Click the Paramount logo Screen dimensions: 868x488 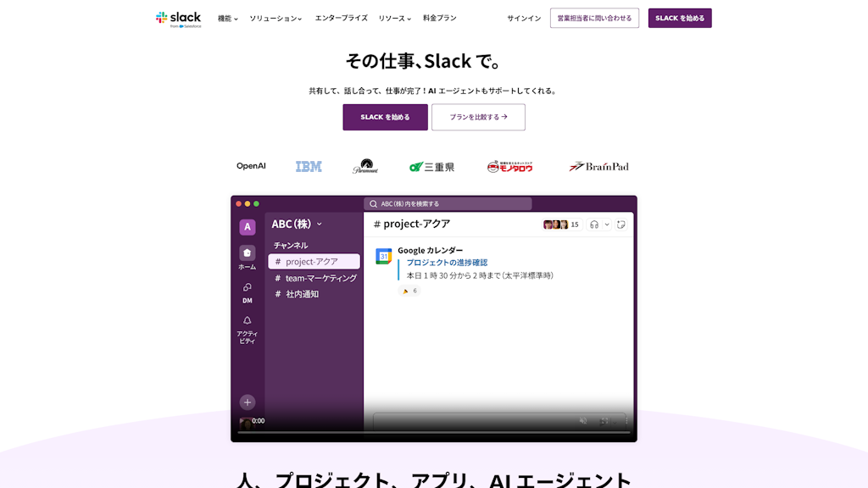coord(365,166)
